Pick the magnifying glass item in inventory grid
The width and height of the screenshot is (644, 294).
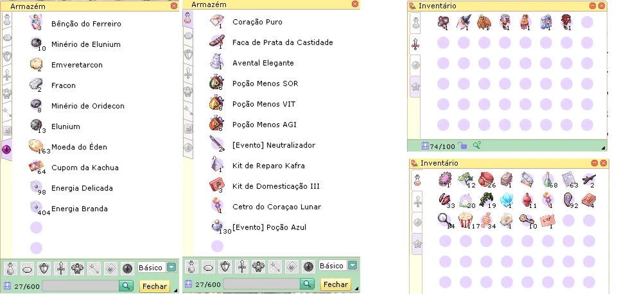(444, 220)
